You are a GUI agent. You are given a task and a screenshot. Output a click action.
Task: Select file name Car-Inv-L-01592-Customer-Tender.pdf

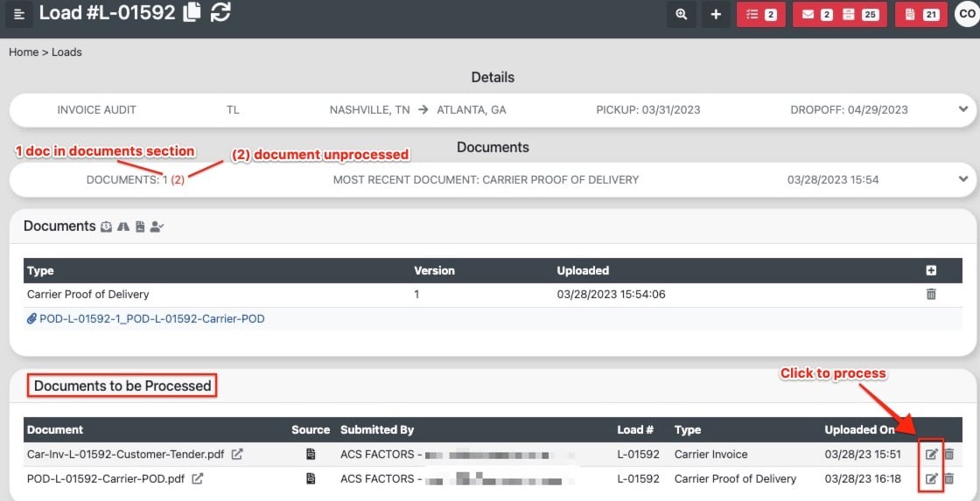pos(127,454)
